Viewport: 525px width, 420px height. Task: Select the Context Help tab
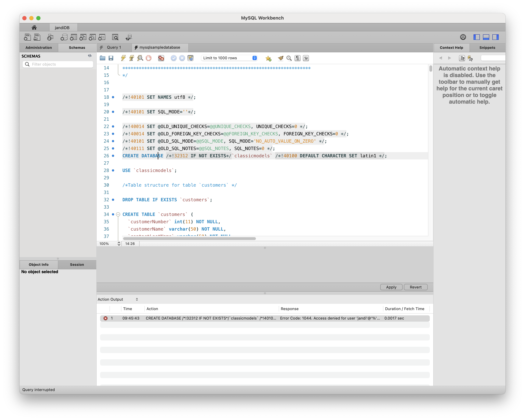451,47
